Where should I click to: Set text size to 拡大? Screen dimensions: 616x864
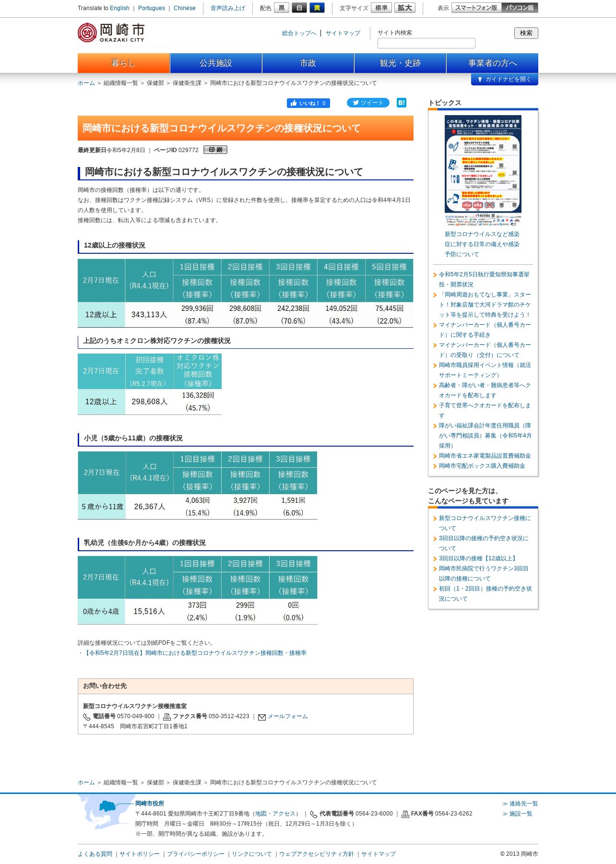405,8
